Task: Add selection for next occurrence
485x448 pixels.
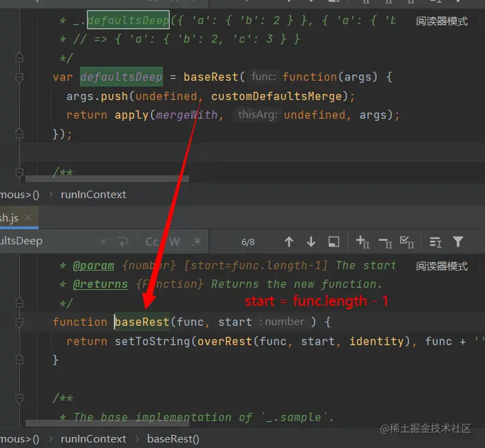Action: coord(362,242)
